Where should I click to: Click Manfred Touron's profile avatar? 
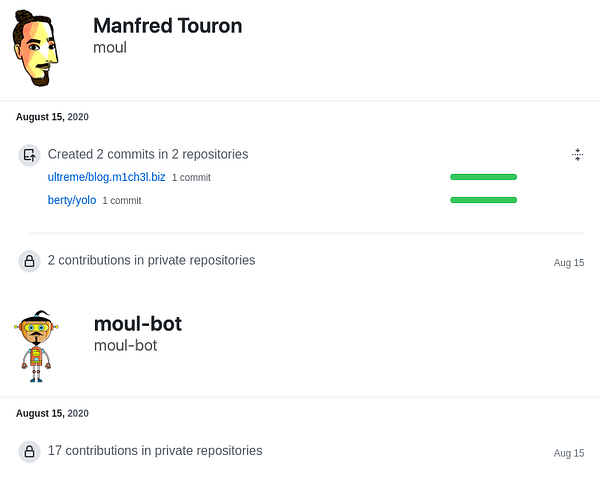point(36,52)
